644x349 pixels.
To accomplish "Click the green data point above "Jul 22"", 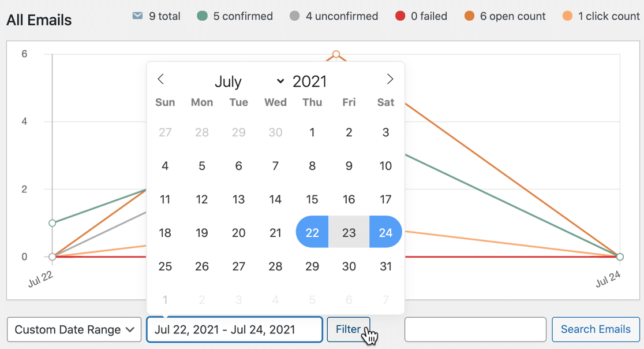I will tap(53, 222).
